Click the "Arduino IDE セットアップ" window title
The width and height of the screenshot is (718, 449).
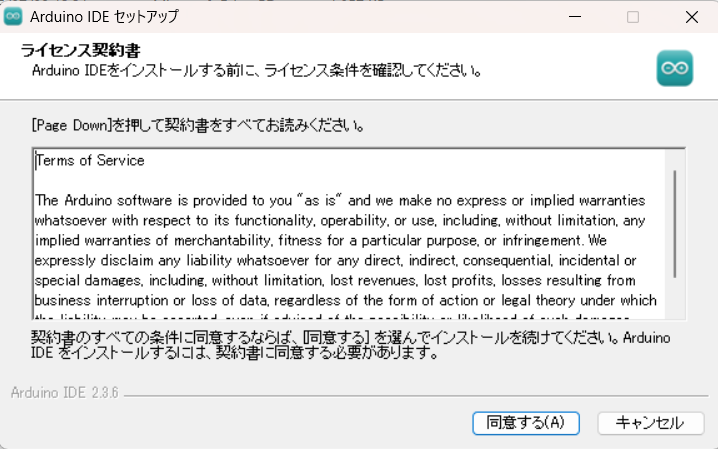[x=104, y=17]
